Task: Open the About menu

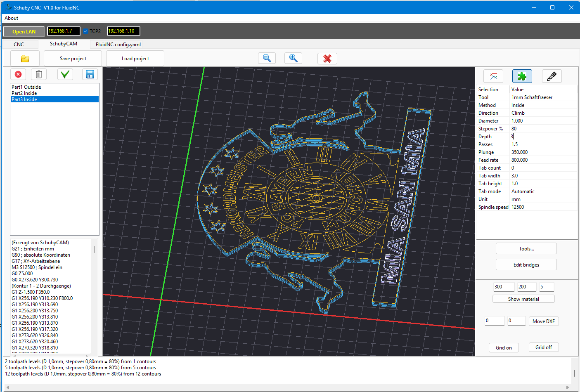Action: pyautogui.click(x=11, y=18)
